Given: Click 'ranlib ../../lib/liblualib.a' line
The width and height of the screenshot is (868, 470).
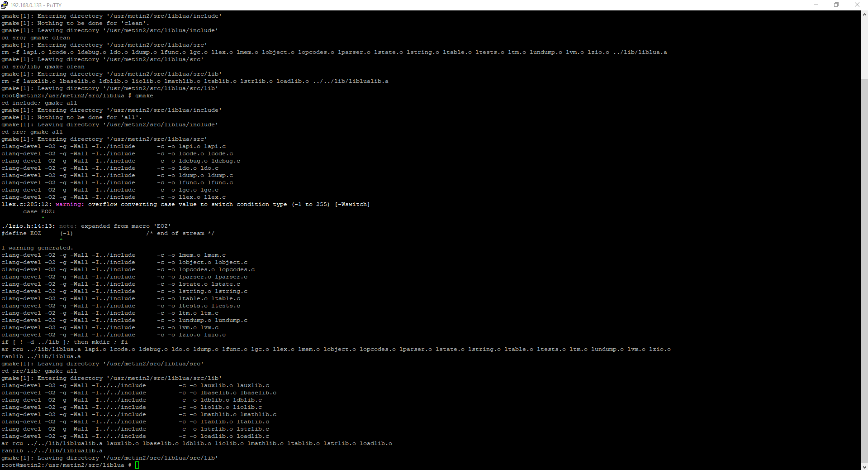Looking at the screenshot, I should [52, 451].
